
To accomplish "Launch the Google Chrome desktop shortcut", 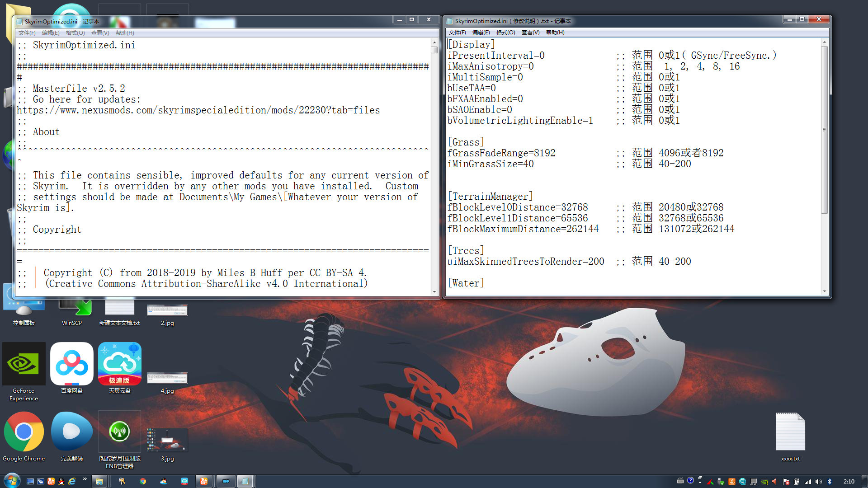I will click(24, 432).
